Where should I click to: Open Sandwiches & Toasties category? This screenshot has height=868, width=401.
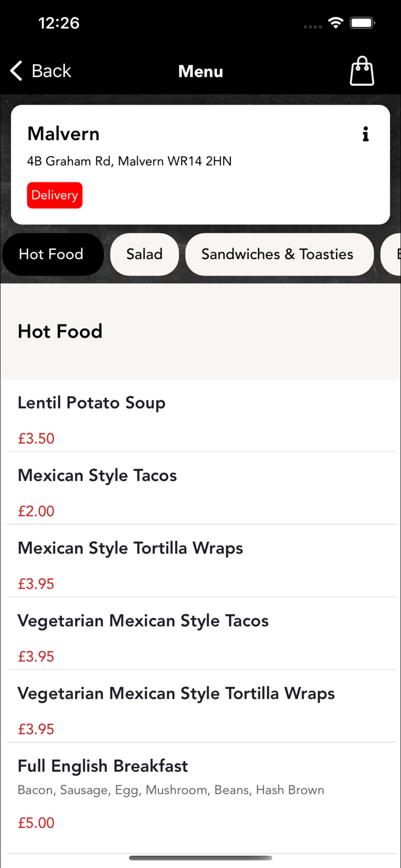pyautogui.click(x=277, y=254)
